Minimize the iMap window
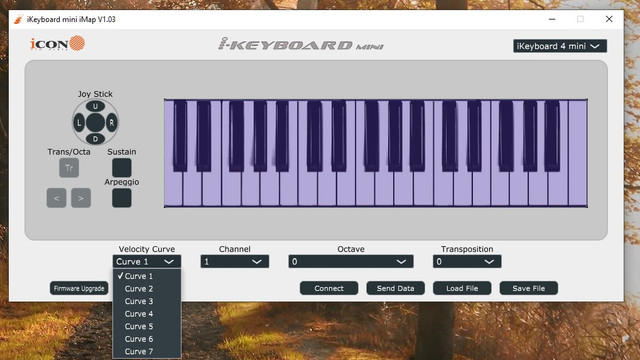The width and height of the screenshot is (640, 360). pyautogui.click(x=552, y=19)
